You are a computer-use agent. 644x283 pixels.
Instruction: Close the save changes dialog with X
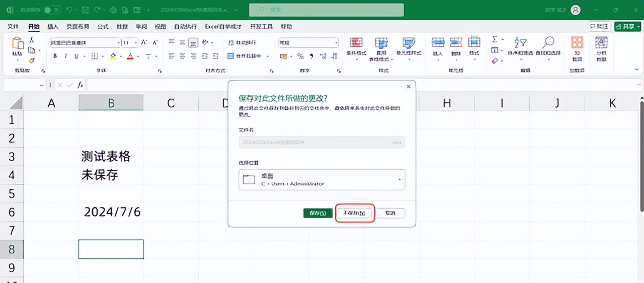coord(409,87)
